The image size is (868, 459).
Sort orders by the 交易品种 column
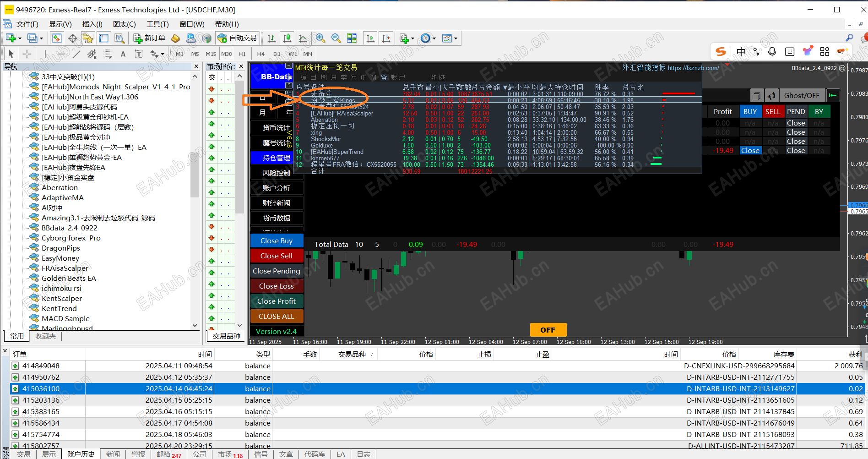[352, 354]
